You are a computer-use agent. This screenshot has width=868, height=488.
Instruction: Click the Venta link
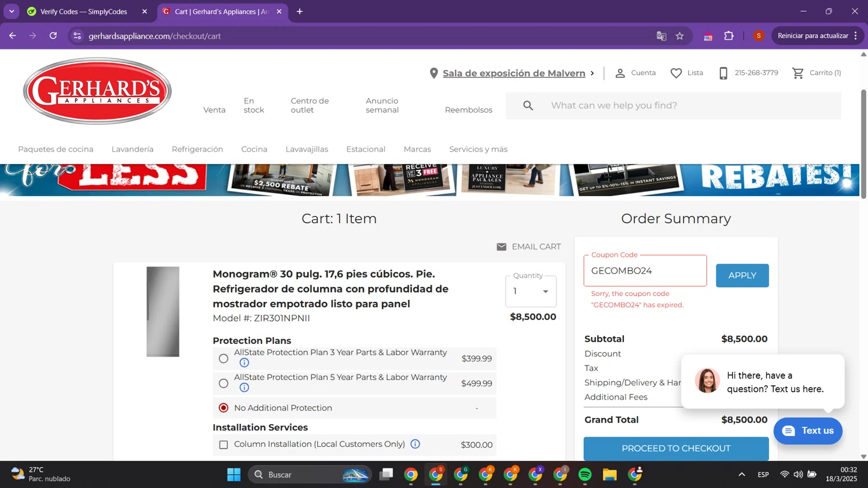coord(214,110)
